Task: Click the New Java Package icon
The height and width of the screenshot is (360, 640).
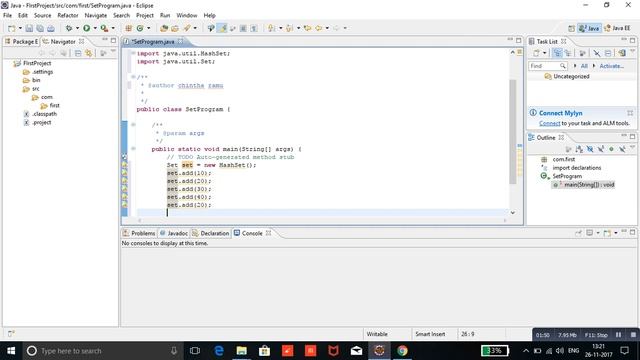Action: 129,28
